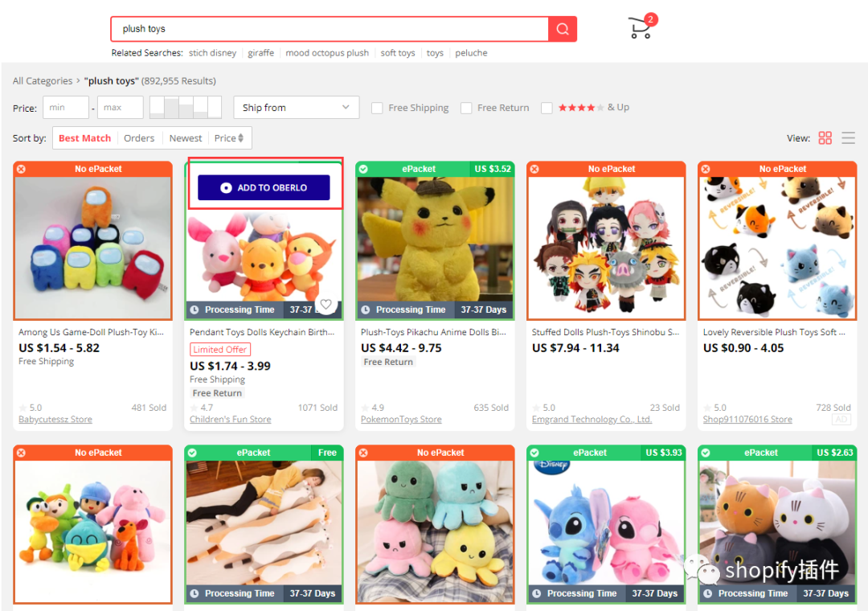Click AD label on Shop911076016 card
Screen dimensions: 868x611
(841, 420)
